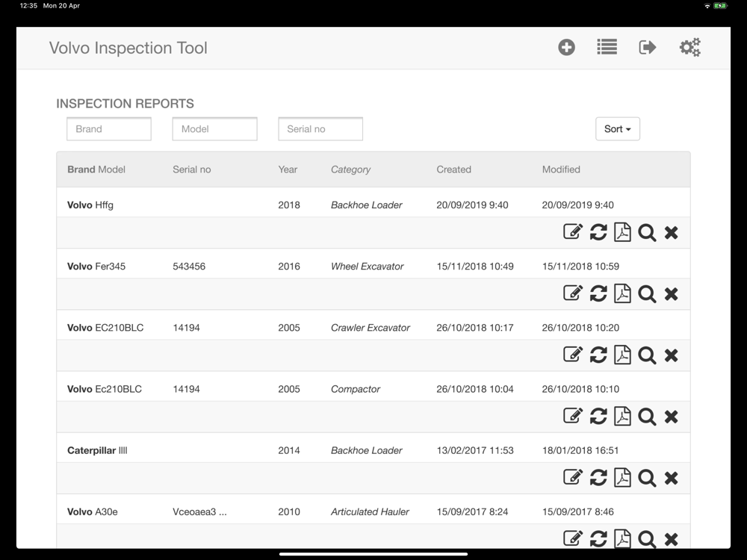Open settings gears icon

click(689, 47)
